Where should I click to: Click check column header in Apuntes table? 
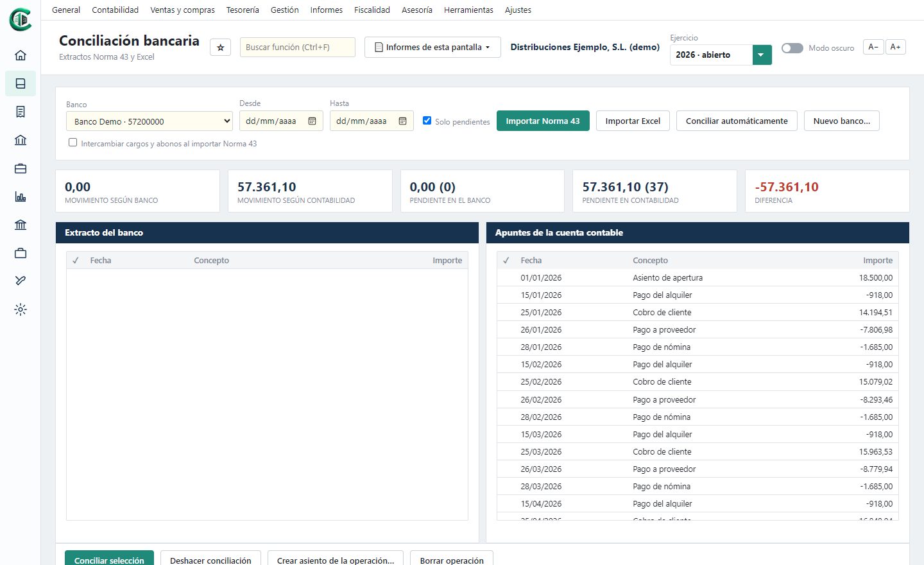pyautogui.click(x=506, y=260)
